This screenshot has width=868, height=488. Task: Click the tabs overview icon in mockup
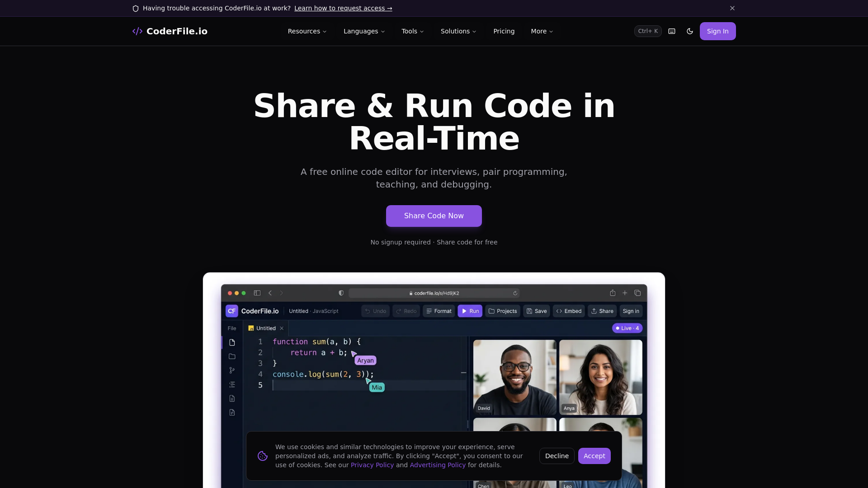pyautogui.click(x=637, y=293)
